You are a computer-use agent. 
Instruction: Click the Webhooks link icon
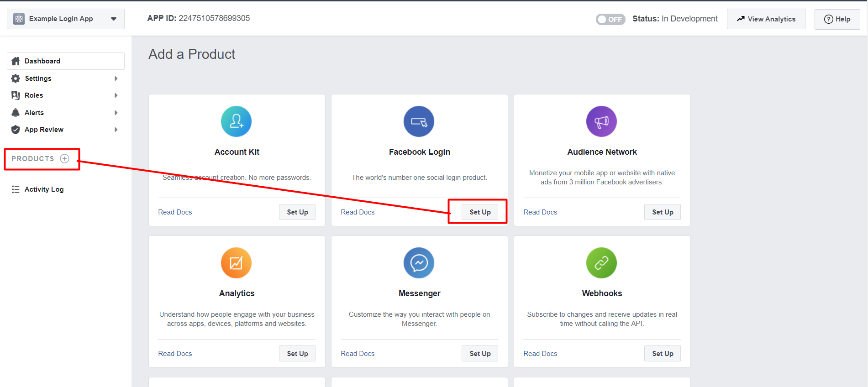tap(601, 263)
